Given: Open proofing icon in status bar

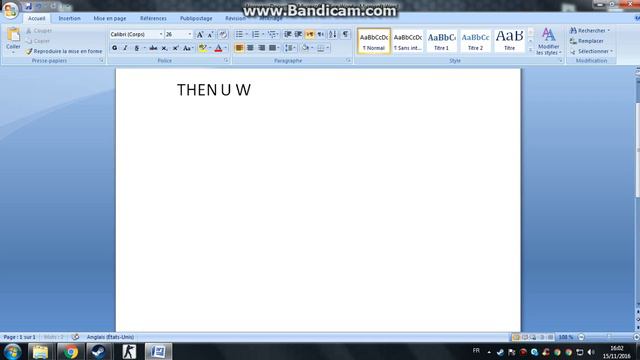Looking at the screenshot, I should coord(76,337).
